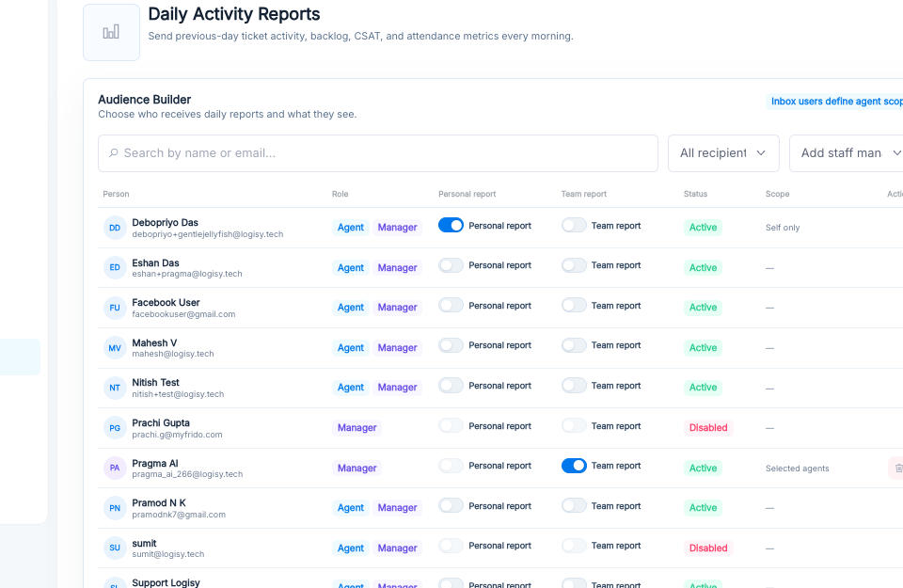
Task: Click the Audience Builder heading
Action: pos(145,100)
